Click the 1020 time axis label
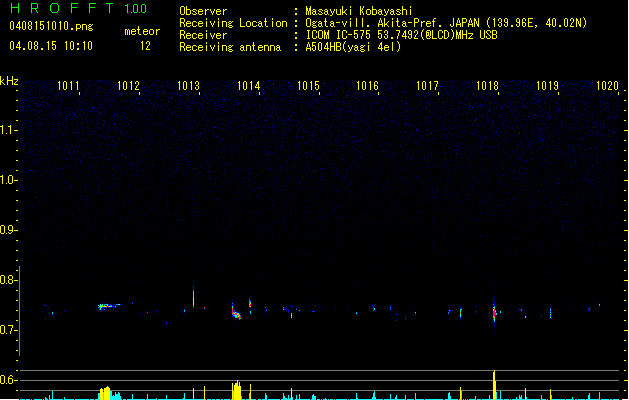 [x=607, y=86]
